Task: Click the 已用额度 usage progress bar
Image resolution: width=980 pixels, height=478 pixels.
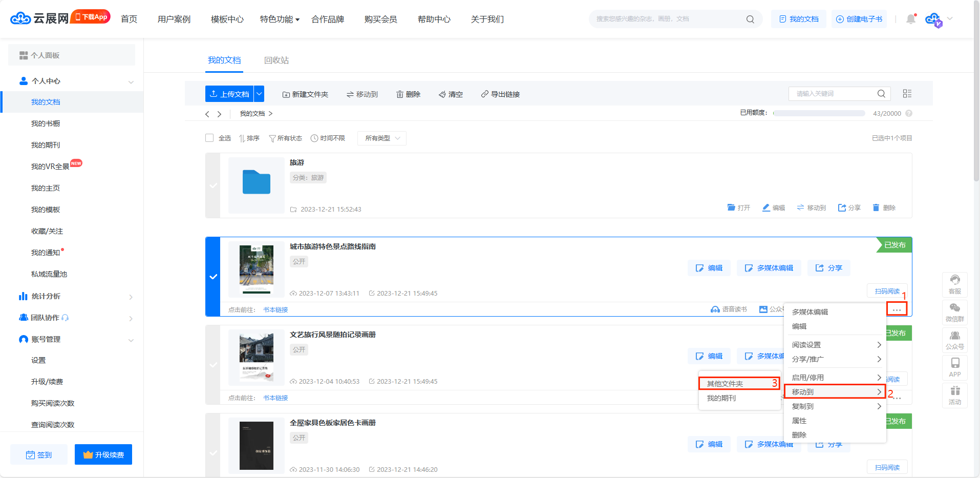Action: [x=819, y=113]
